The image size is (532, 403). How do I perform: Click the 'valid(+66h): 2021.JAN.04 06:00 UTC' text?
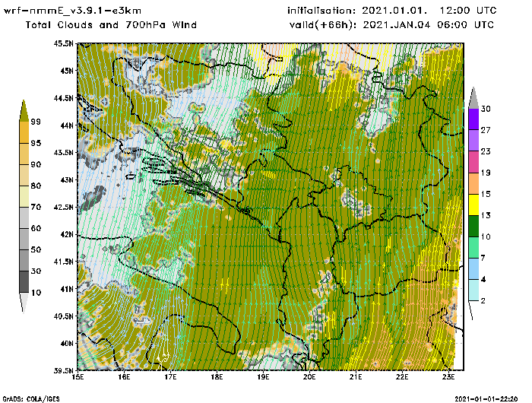coord(392,25)
